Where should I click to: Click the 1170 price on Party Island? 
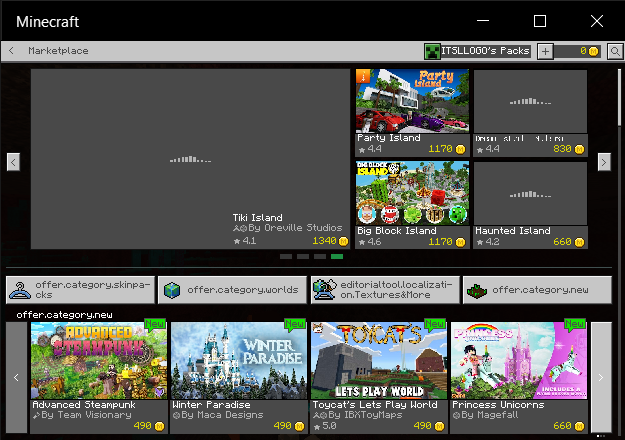point(446,149)
